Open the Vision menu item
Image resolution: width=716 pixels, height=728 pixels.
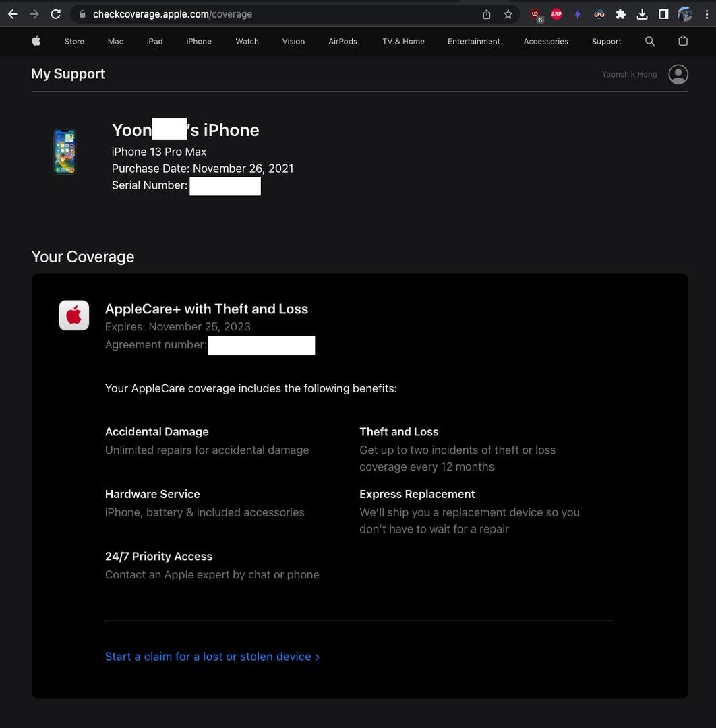293,41
